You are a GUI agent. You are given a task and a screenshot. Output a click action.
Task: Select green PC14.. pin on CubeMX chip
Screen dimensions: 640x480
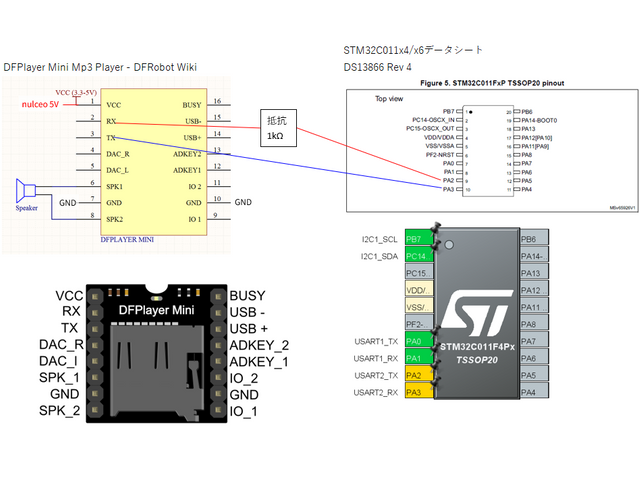tap(419, 256)
